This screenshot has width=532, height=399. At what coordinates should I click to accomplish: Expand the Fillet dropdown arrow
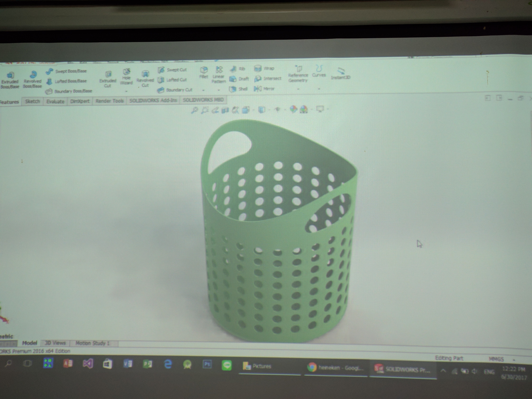click(x=203, y=90)
